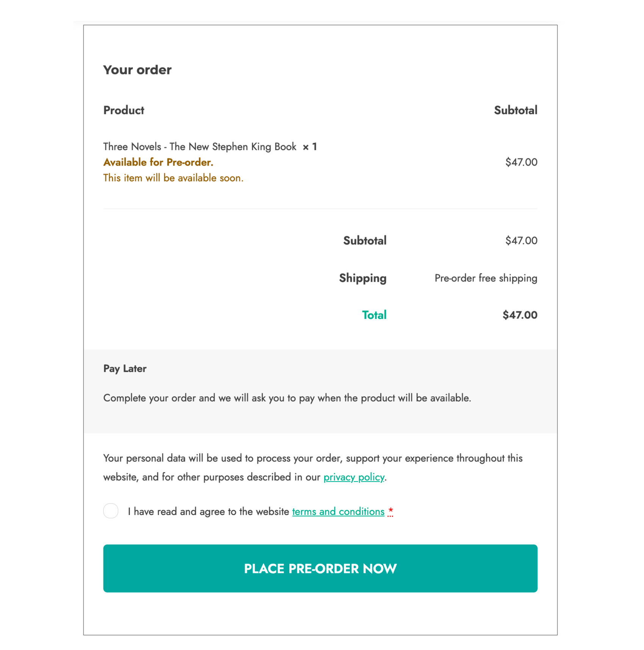
Task: Click the "Available for Pre-order." notice
Action: tap(158, 162)
